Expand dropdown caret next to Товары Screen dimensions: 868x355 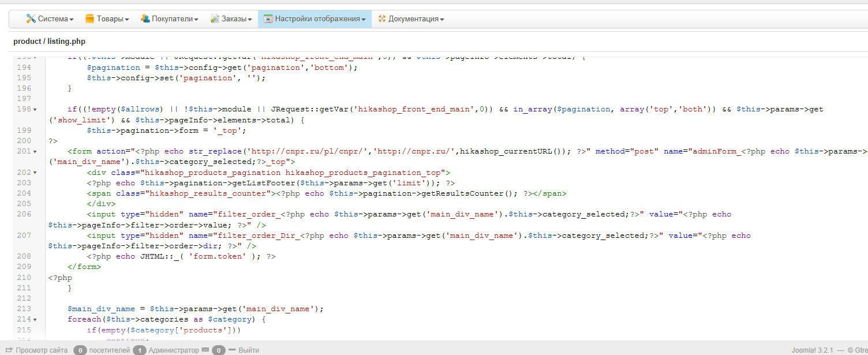[127, 20]
